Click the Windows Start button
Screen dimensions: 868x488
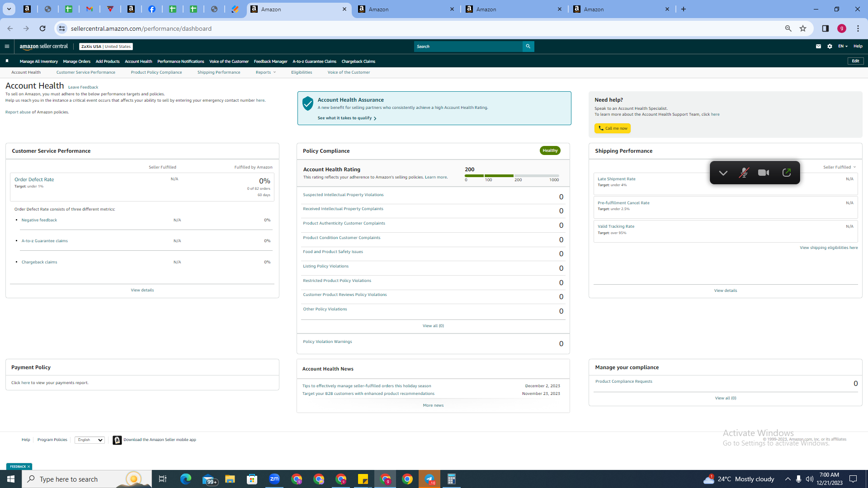click(x=11, y=479)
